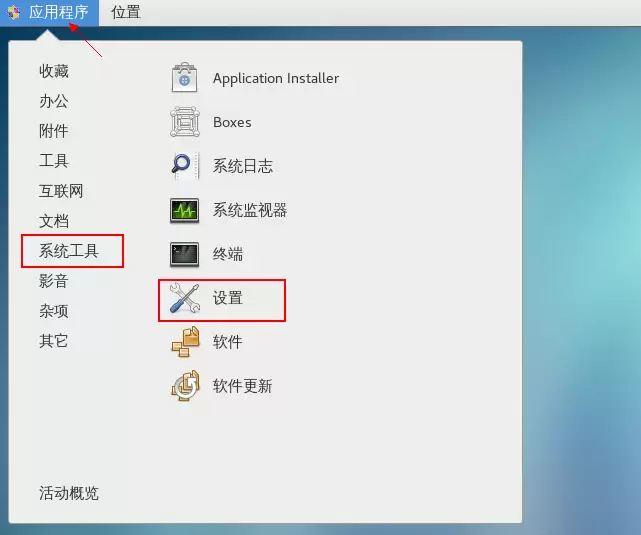
Task: Select the 互联网 category
Action: pos(61,191)
